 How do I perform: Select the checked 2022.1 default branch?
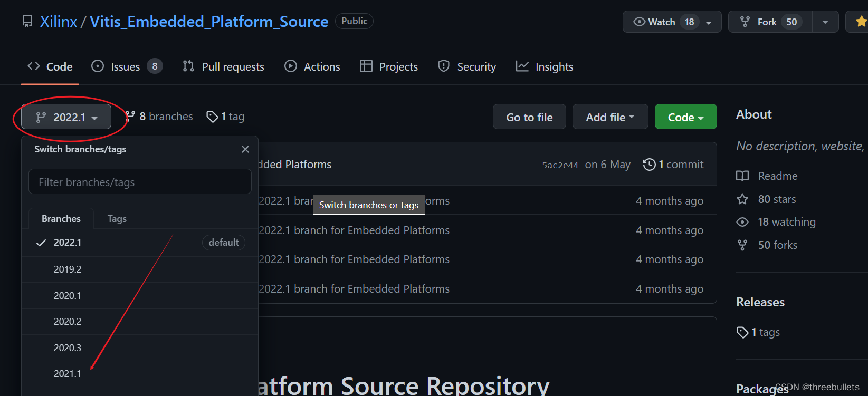click(140, 243)
